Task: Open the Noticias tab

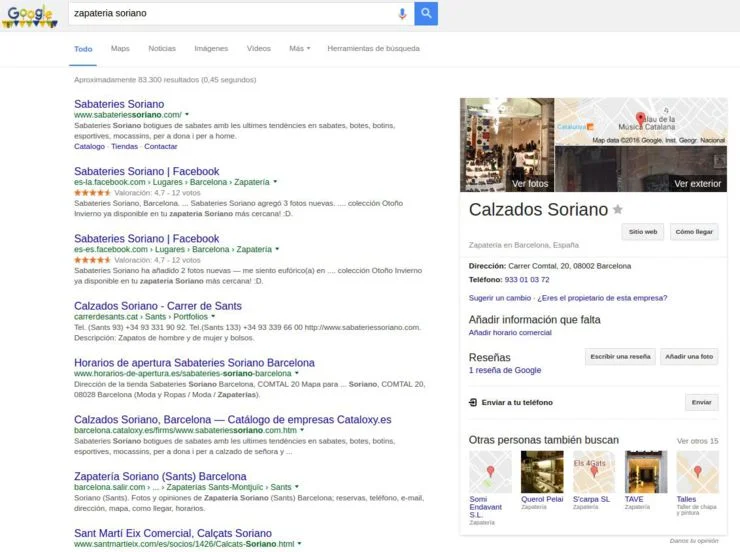Action: pyautogui.click(x=162, y=49)
